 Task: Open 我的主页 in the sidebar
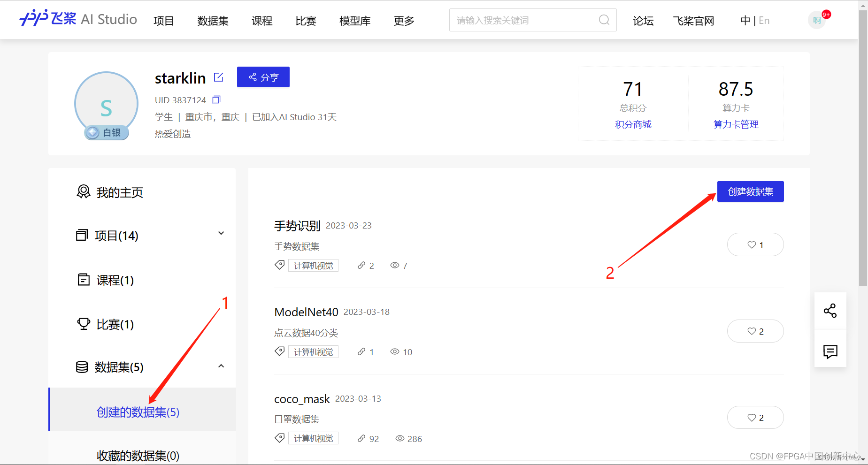click(x=119, y=192)
